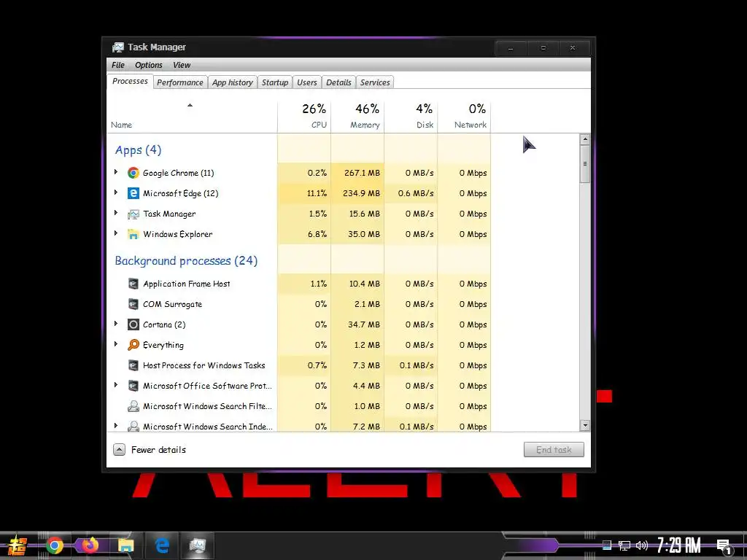Click the Windows Explorer process icon
Image resolution: width=747 pixels, height=560 pixels.
coord(133,234)
